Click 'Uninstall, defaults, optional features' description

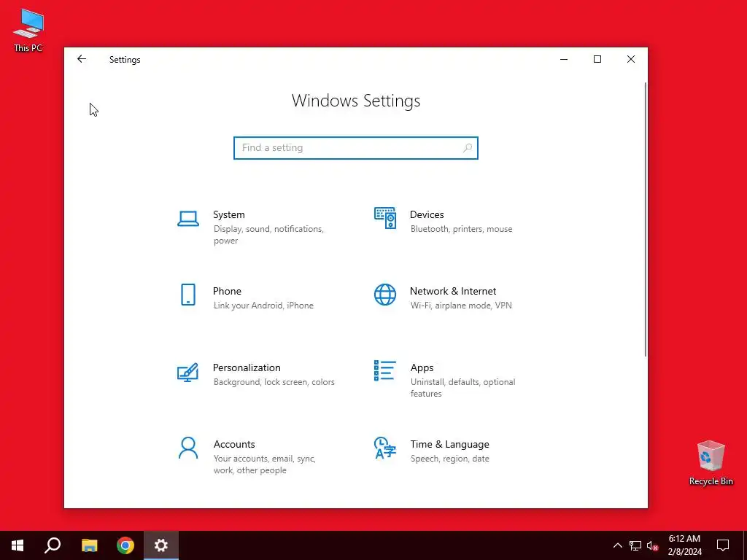(462, 388)
